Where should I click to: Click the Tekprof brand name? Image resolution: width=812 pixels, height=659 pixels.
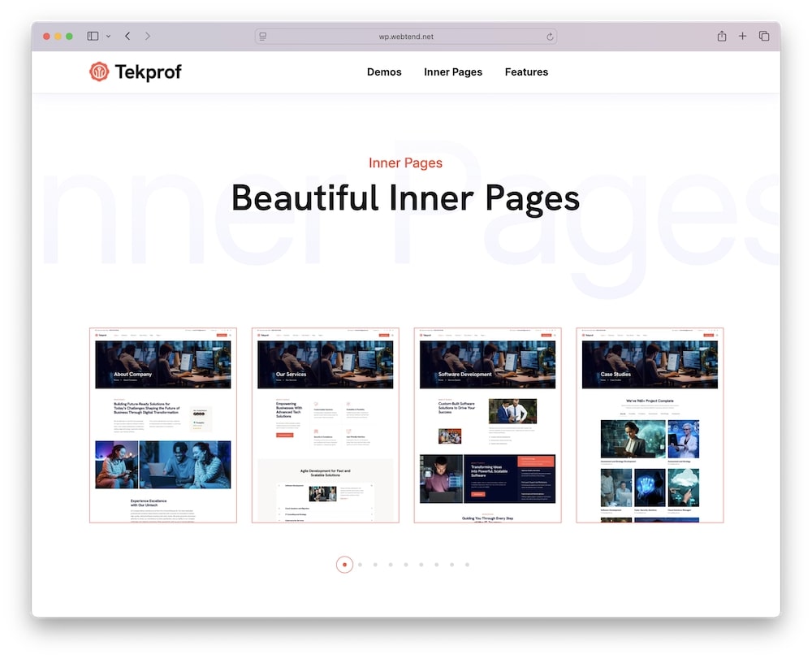pyautogui.click(x=148, y=72)
